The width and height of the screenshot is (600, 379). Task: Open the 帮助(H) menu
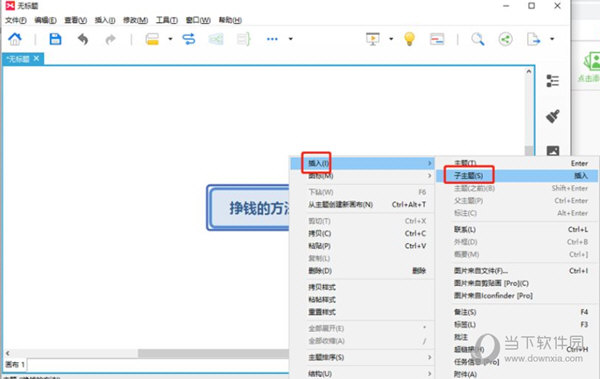[x=230, y=20]
